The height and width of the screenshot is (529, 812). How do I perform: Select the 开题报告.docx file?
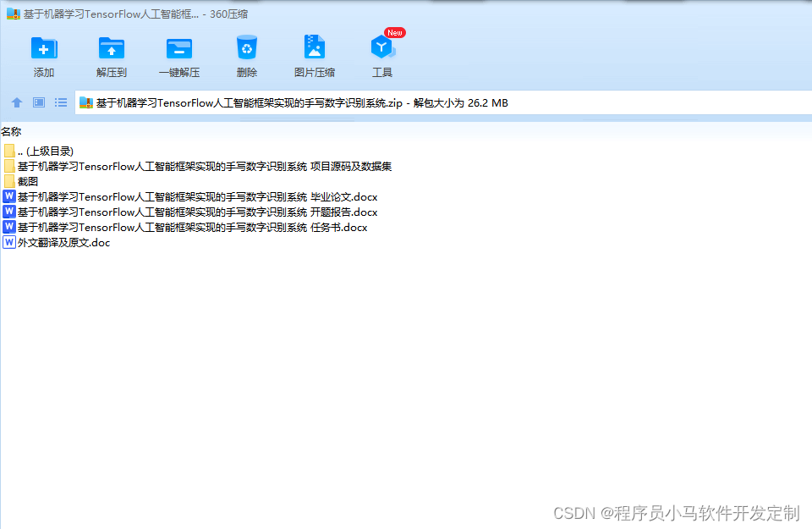point(190,212)
